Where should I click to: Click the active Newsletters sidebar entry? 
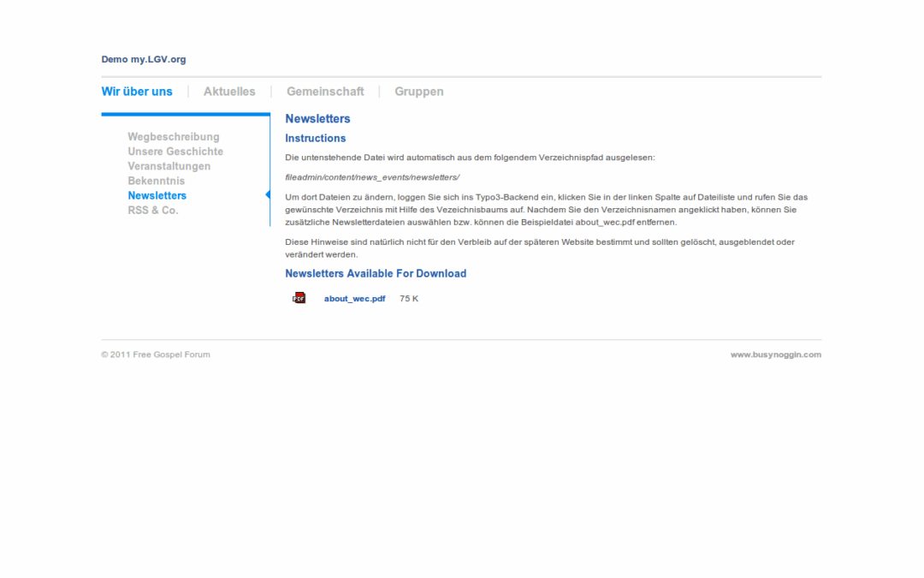[157, 196]
